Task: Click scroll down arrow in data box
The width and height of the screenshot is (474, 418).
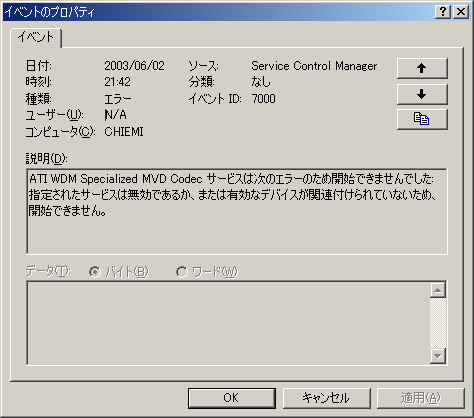Action: [438, 356]
